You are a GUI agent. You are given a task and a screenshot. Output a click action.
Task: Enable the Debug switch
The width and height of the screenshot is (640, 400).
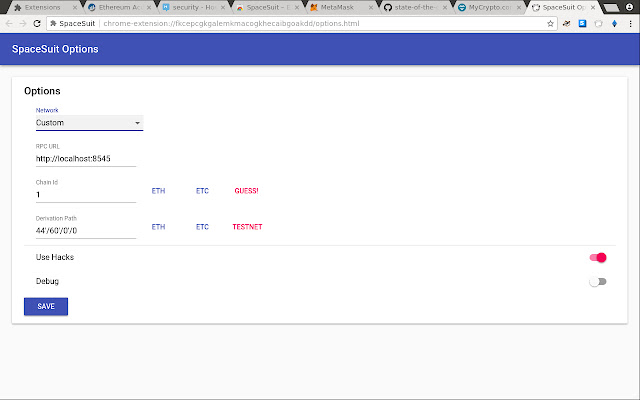pos(598,282)
